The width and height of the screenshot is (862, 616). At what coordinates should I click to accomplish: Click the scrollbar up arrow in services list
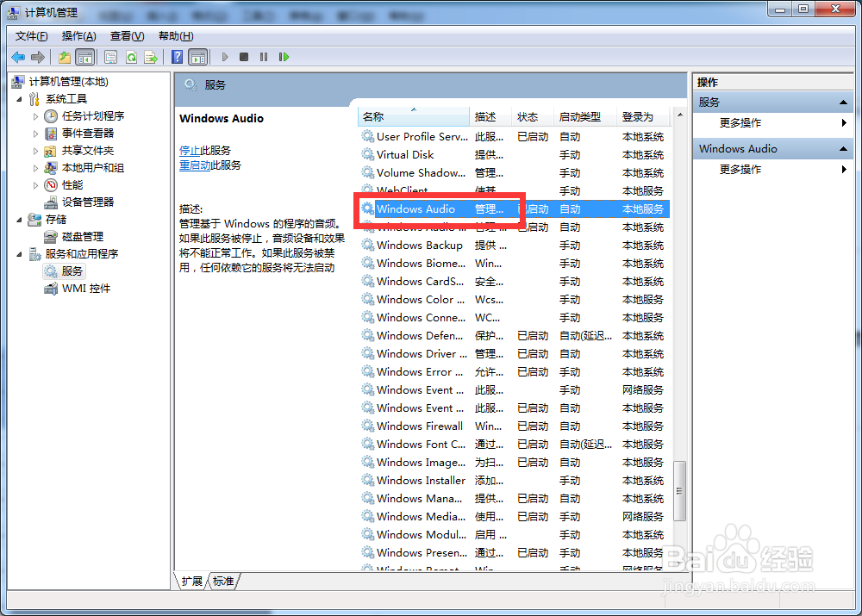[x=680, y=115]
